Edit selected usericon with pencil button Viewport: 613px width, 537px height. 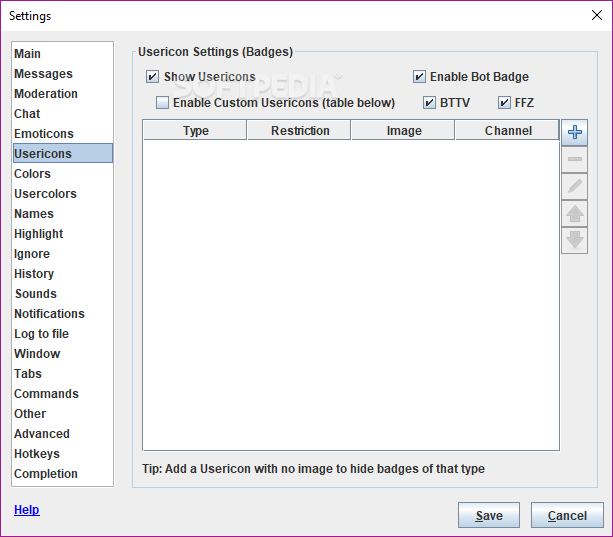tap(574, 186)
